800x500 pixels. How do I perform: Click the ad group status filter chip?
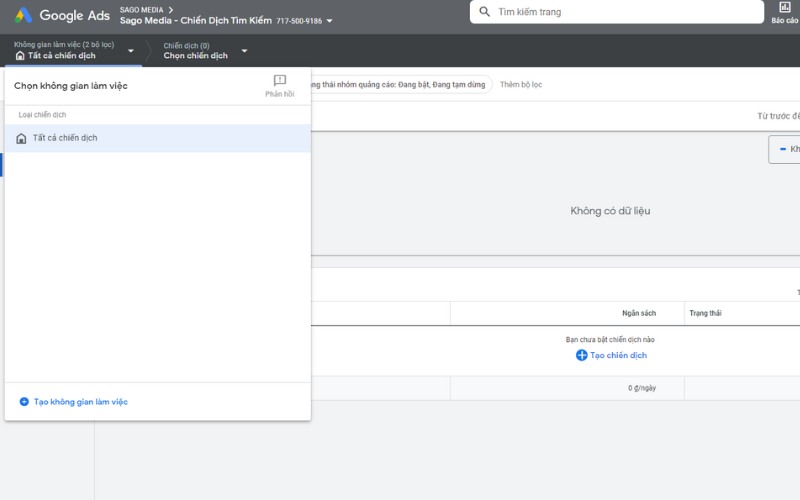click(x=400, y=85)
